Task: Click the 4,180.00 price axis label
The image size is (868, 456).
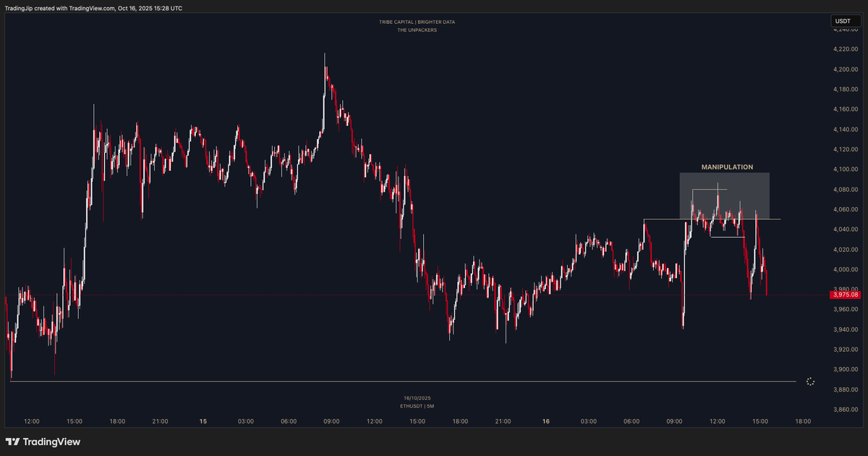Action: (x=845, y=89)
